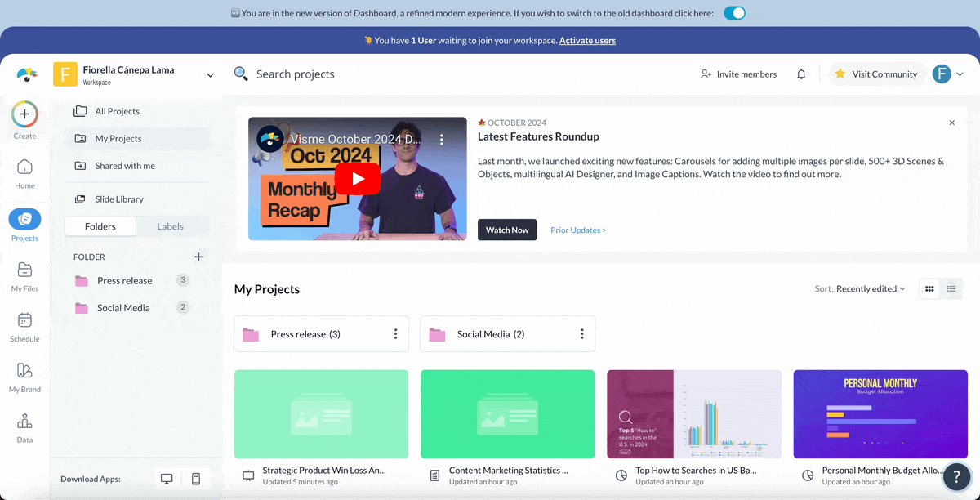Open My Files in sidebar
The height and width of the screenshot is (500, 980).
[24, 270]
